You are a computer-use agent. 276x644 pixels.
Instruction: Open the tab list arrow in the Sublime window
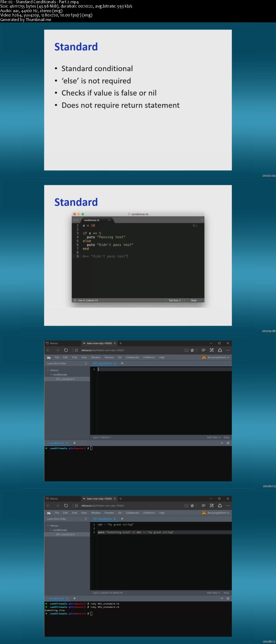tap(202, 220)
